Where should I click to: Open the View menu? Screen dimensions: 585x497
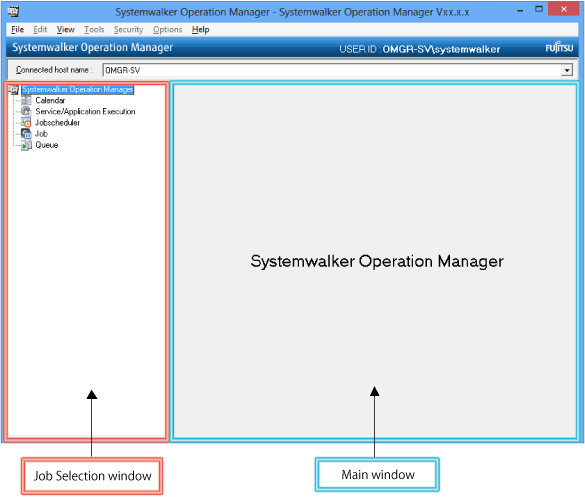click(x=65, y=29)
